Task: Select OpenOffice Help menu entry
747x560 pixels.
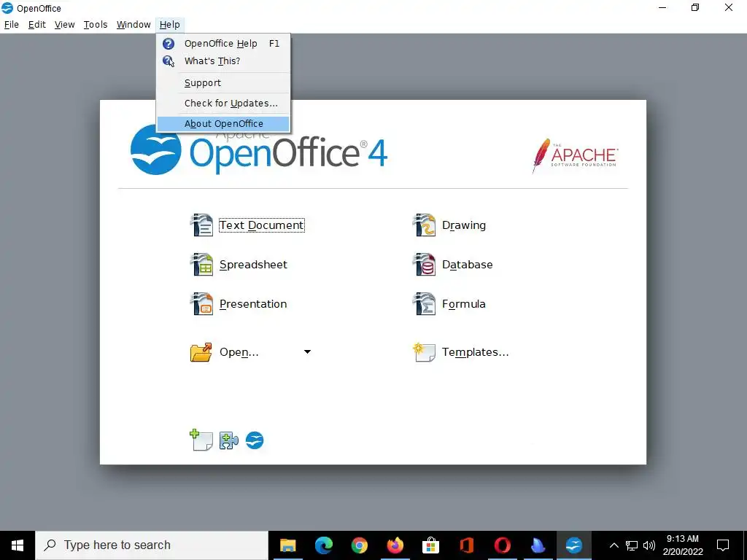Action: coord(223,44)
